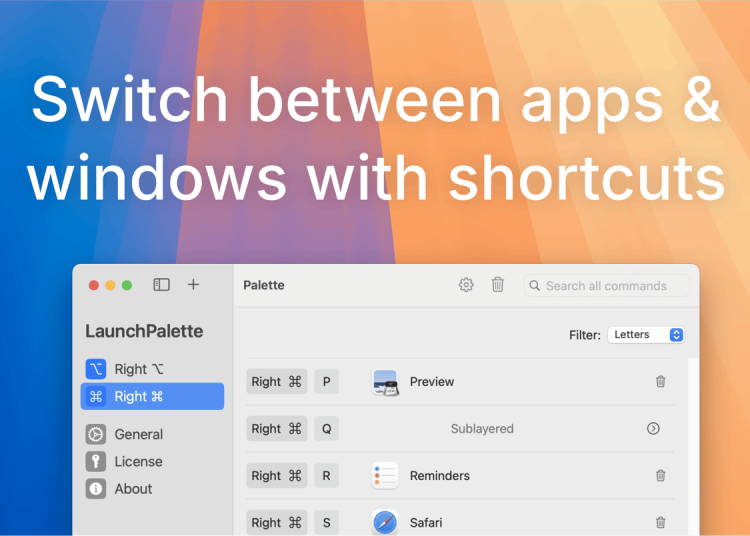The width and height of the screenshot is (750, 536).
Task: Click the P key button for Preview
Action: point(326,381)
